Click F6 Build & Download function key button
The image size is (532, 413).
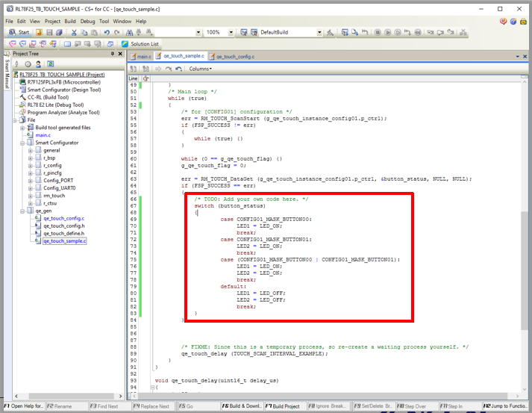(241, 406)
